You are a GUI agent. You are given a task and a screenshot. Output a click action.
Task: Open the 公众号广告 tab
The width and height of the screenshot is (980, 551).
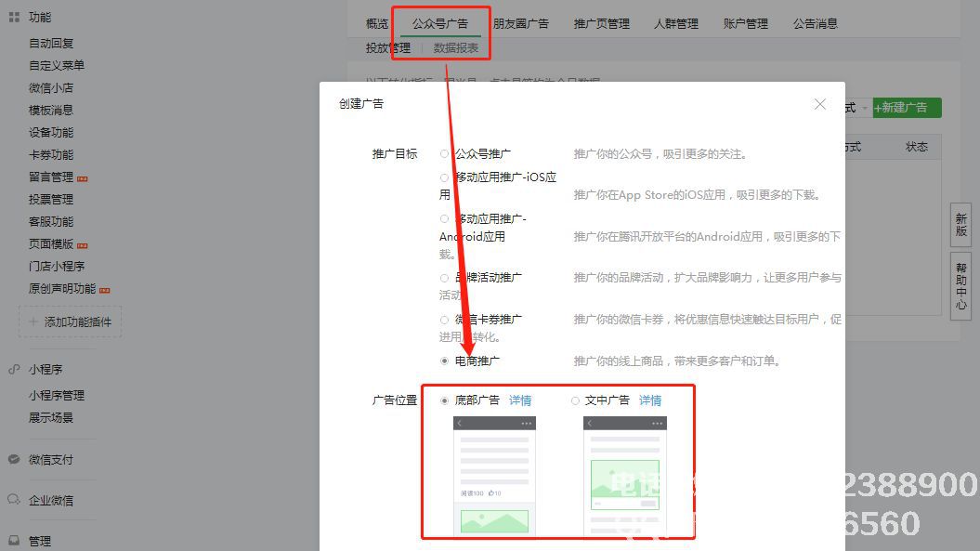pos(440,23)
